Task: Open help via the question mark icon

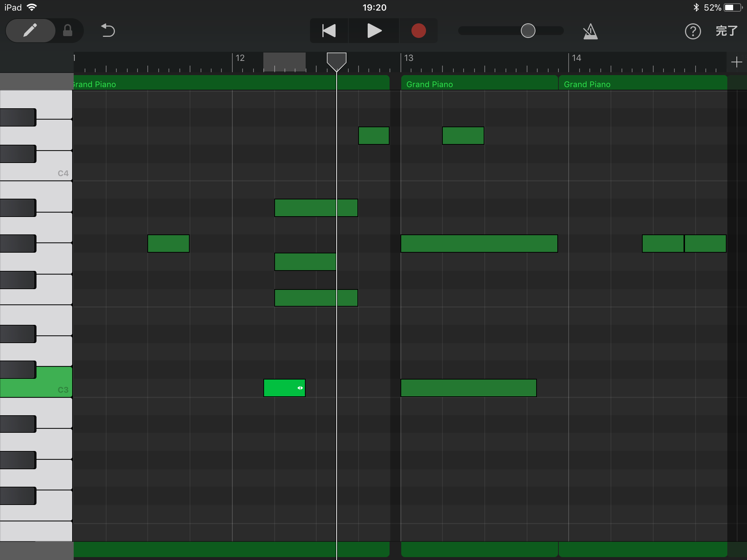Action: pyautogui.click(x=693, y=31)
